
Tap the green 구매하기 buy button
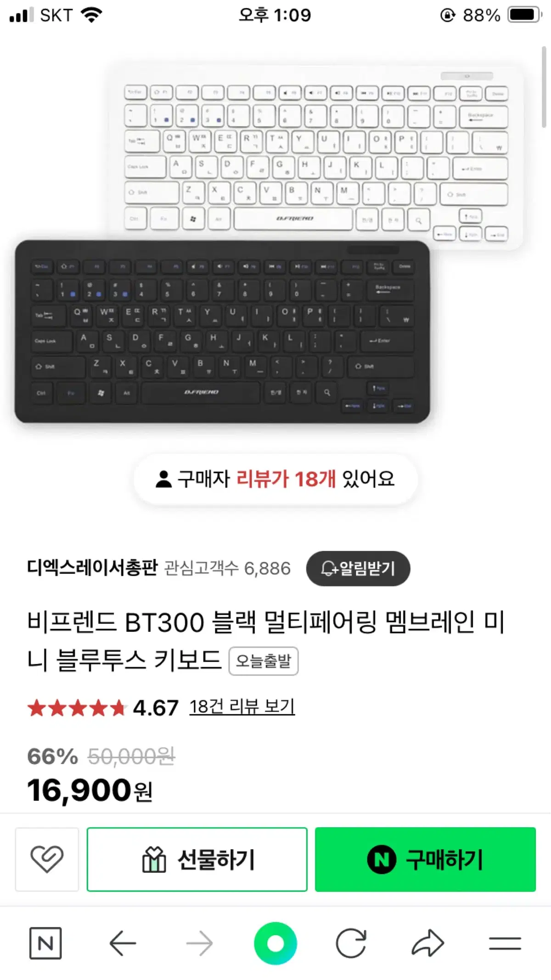coord(425,859)
